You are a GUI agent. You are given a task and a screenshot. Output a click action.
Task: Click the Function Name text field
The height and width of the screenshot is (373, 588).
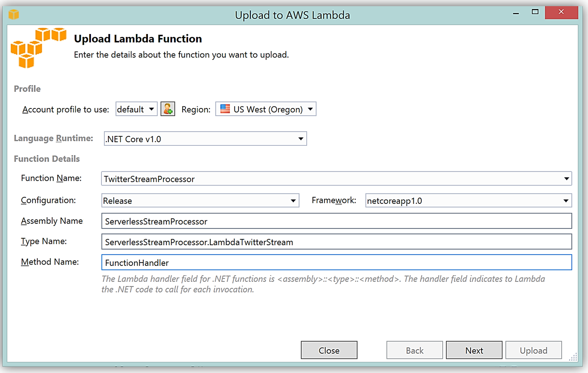click(328, 179)
